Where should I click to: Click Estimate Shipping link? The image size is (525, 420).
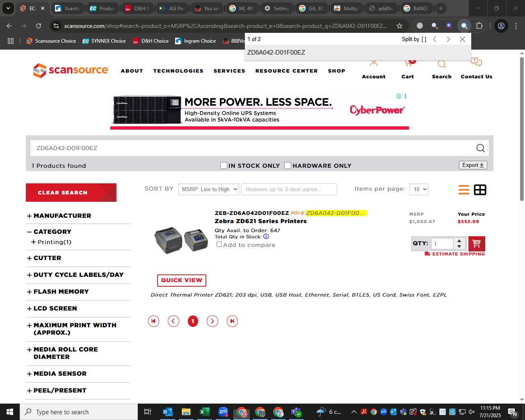pos(455,254)
